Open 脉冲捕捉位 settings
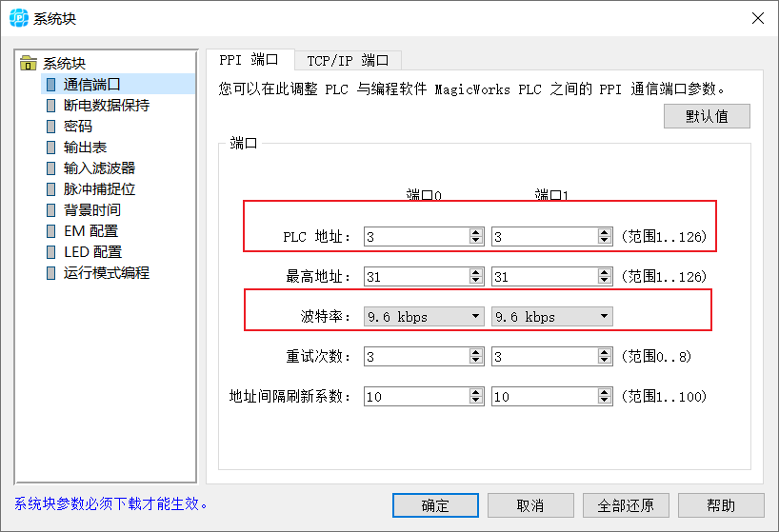779x532 pixels. [x=99, y=189]
